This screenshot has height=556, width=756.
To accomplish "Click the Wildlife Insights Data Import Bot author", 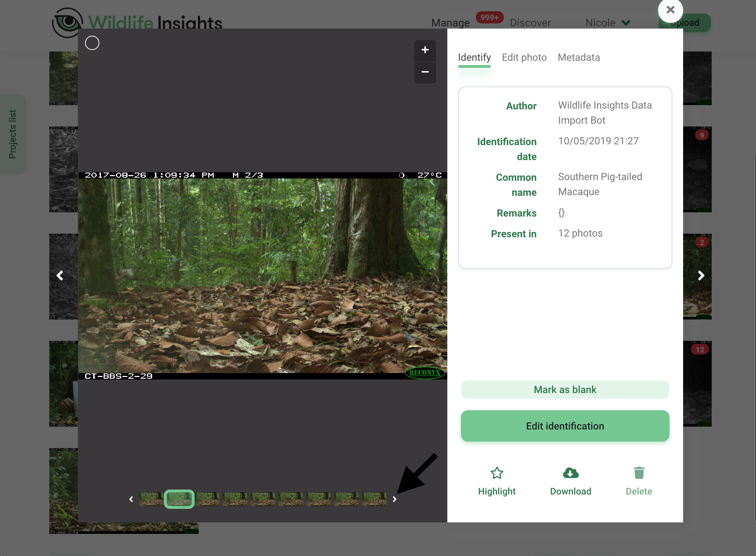I will tap(605, 113).
